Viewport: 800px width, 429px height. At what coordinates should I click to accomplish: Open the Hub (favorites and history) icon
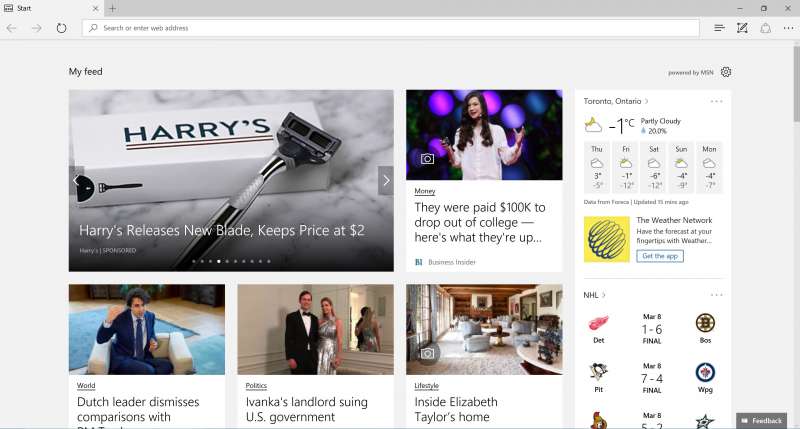[x=719, y=28]
